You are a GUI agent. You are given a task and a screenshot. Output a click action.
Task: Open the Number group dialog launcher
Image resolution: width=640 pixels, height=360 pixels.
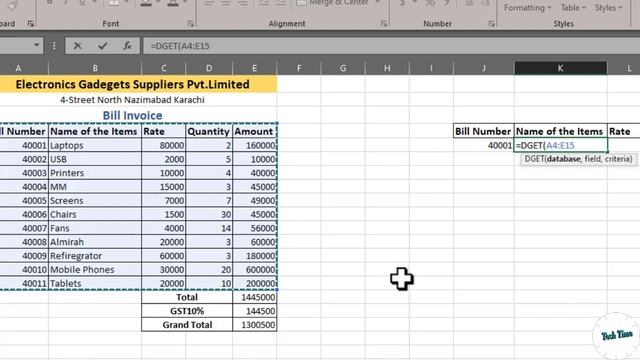coord(491,24)
